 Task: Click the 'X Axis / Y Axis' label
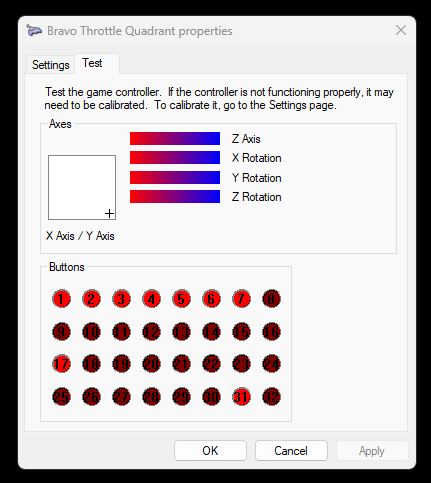[x=80, y=236]
